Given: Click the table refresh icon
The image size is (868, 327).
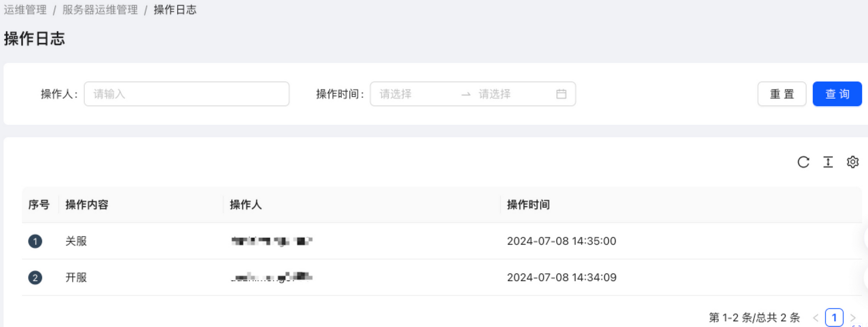Looking at the screenshot, I should click(803, 162).
